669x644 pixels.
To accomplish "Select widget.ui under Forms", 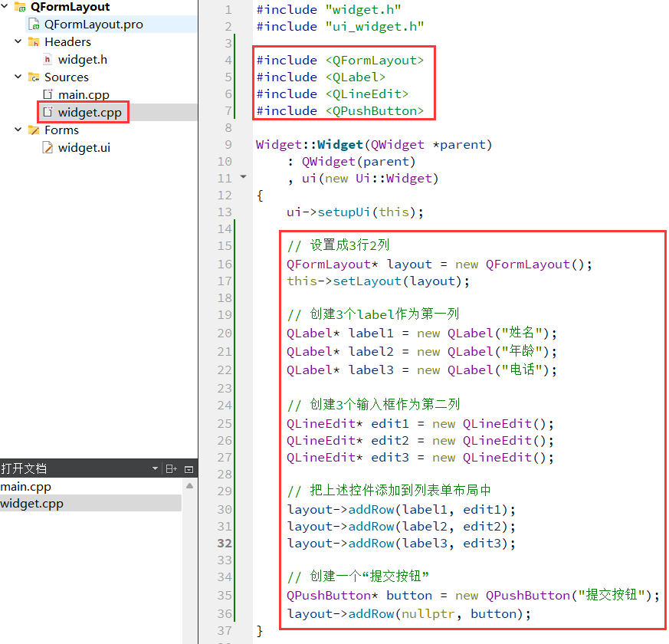I will 84,148.
